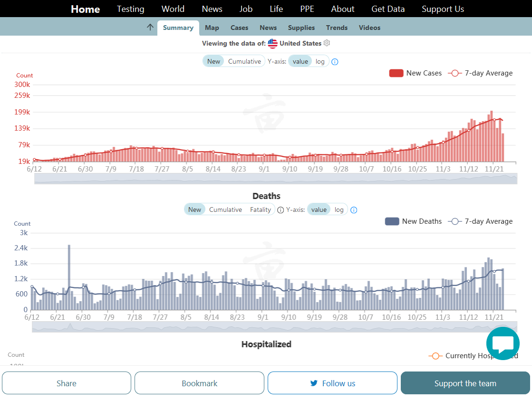532x400 pixels.
Task: Open the chat bubble widget
Action: 503,343
